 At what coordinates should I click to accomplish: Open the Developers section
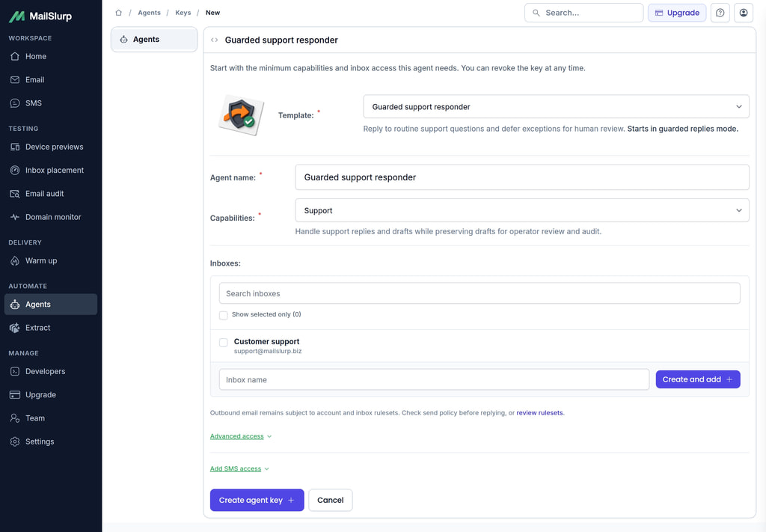51,371
